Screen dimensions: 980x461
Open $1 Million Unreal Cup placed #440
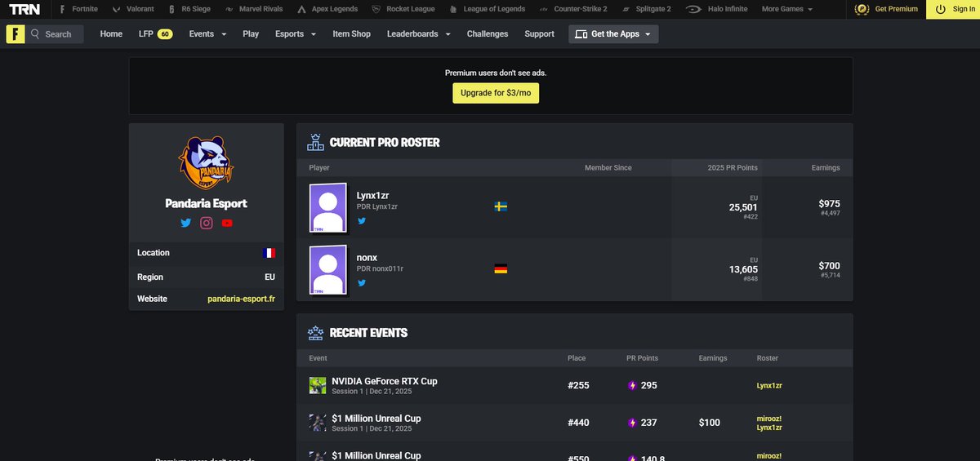376,419
